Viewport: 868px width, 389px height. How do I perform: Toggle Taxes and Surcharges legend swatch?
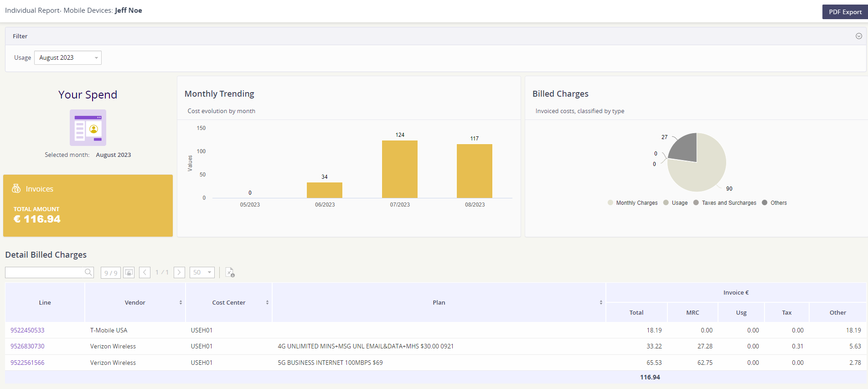(696, 202)
